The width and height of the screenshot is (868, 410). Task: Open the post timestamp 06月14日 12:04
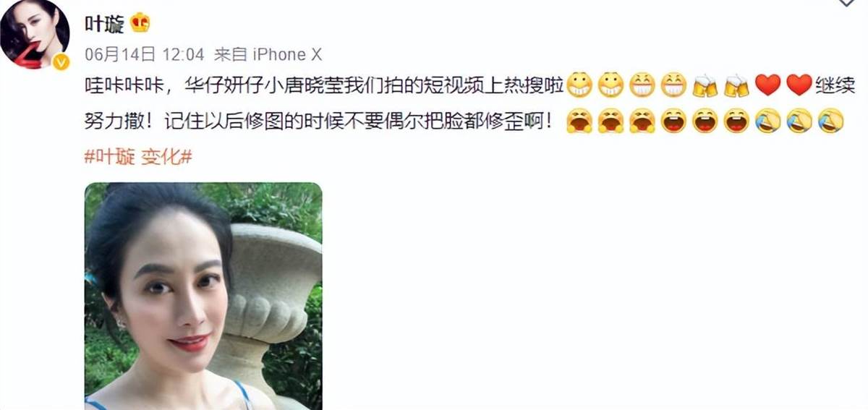coord(145,54)
